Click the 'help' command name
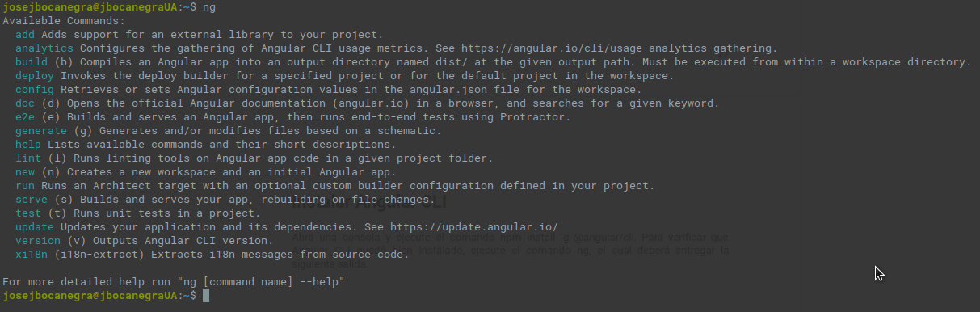The width and height of the screenshot is (980, 312). coord(28,144)
